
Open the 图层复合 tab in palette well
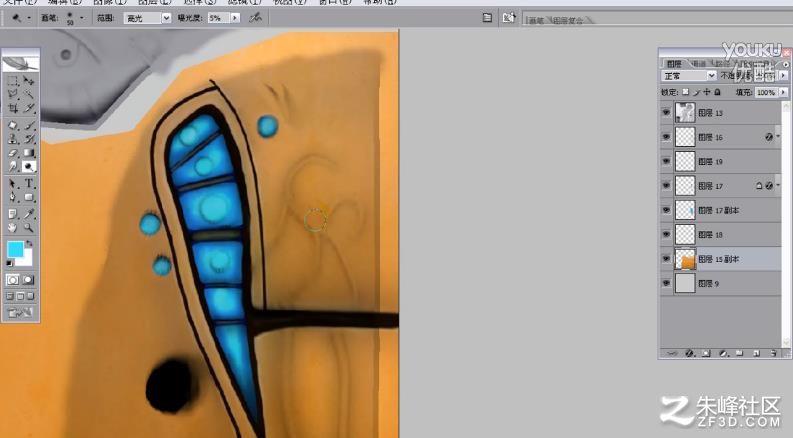[x=568, y=20]
